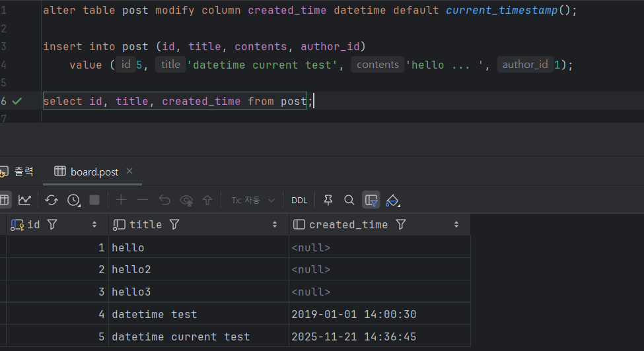Image resolution: width=644 pixels, height=351 pixels.
Task: Select the id cell with value 4
Action: coord(57,314)
